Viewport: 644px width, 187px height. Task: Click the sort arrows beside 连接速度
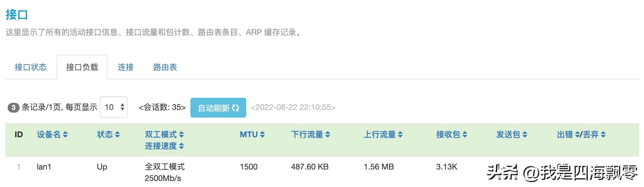(x=181, y=146)
